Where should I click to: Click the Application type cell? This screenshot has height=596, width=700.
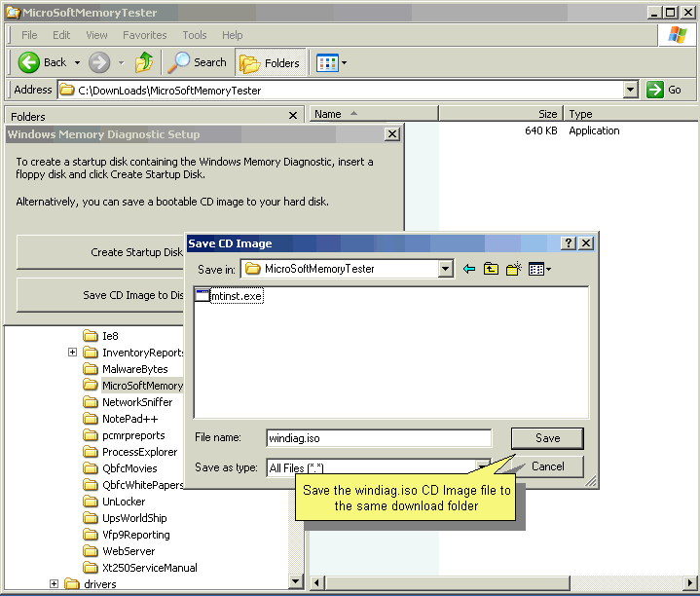tap(594, 130)
